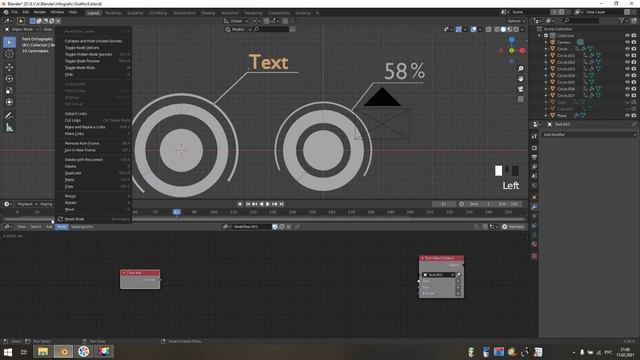
Task: Choose Collapse and Hide Unused Sockets
Action: (x=93, y=41)
